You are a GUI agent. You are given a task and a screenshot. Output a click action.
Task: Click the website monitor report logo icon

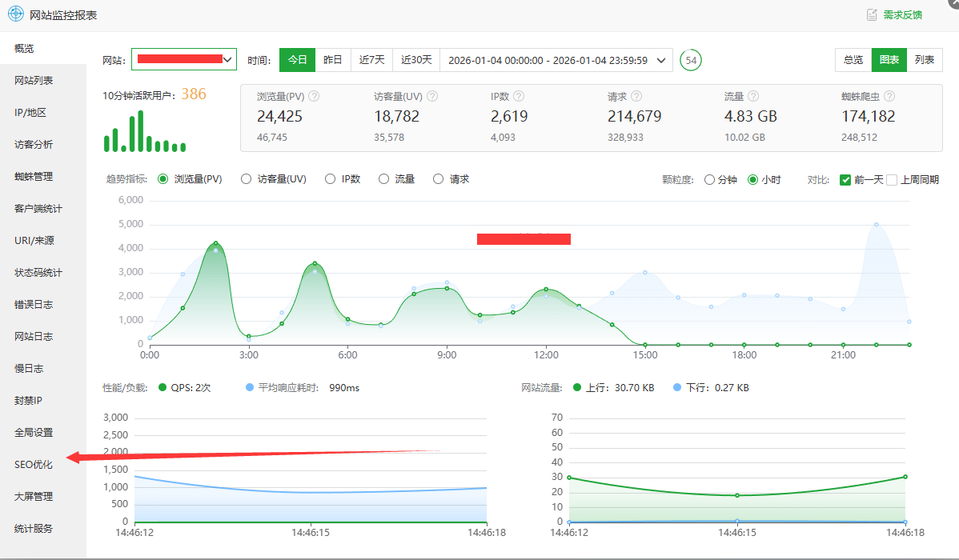tap(15, 14)
